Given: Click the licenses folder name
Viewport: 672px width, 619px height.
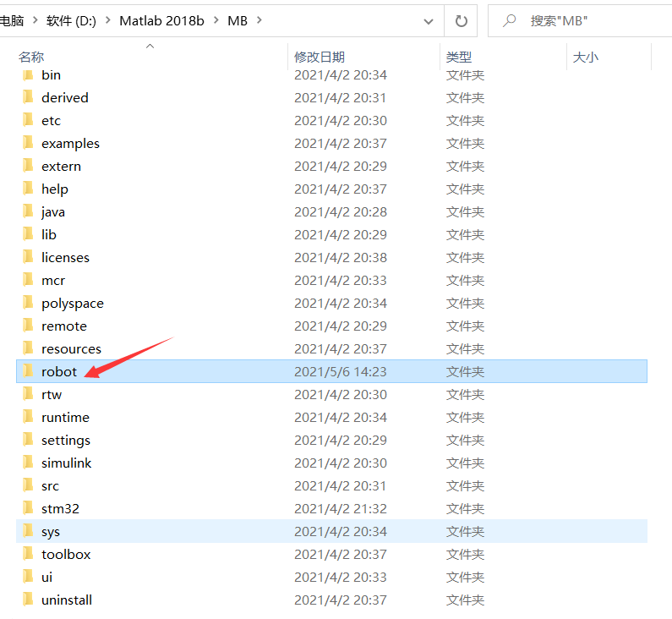Looking at the screenshot, I should [x=65, y=257].
